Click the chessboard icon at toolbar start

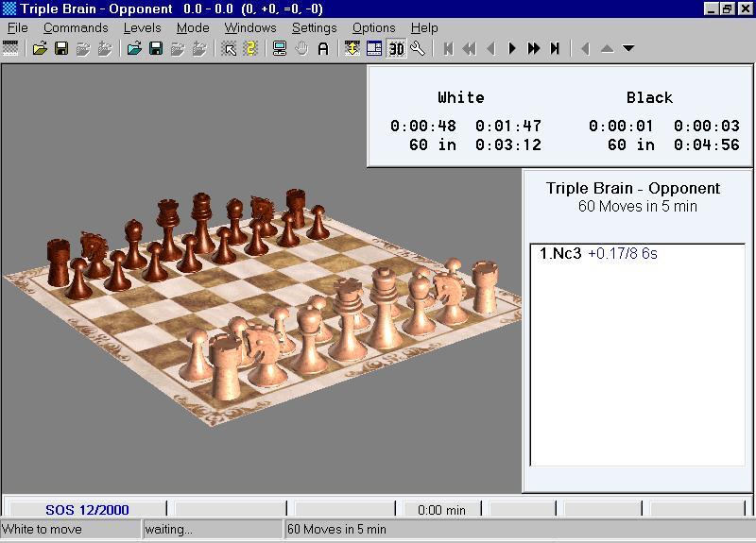coord(11,48)
